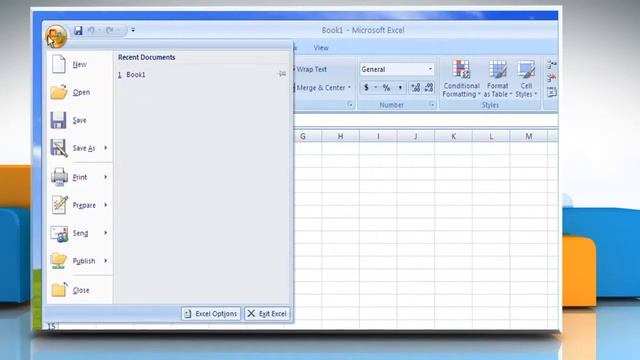Click the Wrap Text button
This screenshot has height=360, width=640.
point(311,69)
